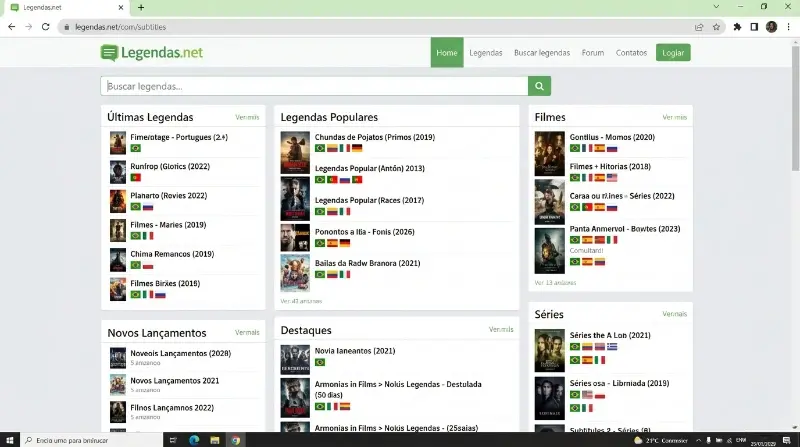Click Ver mais in Últimas Legendas
Viewport: 800px width, 447px height.
click(247, 117)
